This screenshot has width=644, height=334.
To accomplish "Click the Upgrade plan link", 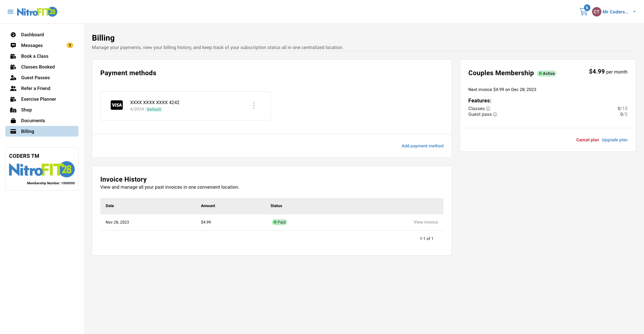I will click(614, 140).
